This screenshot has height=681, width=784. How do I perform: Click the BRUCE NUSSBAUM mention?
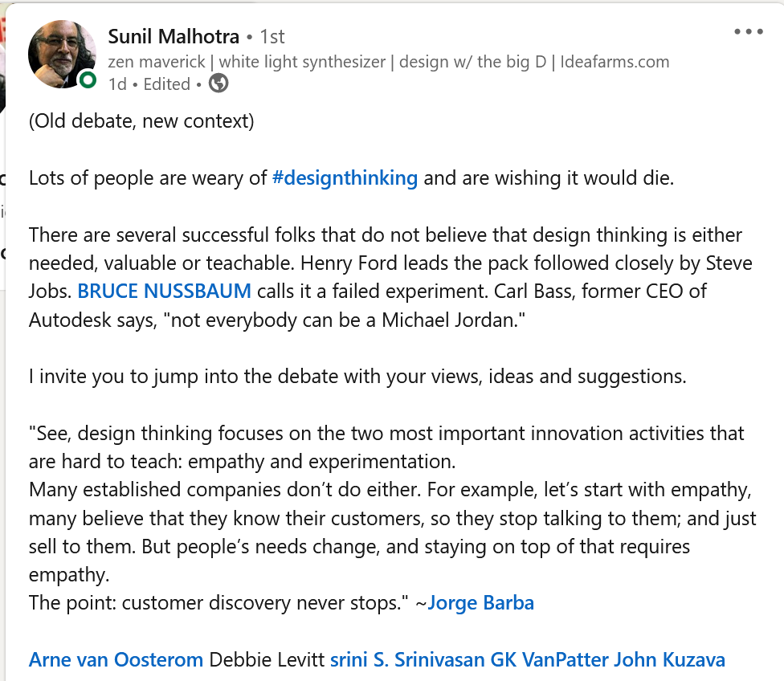(165, 291)
